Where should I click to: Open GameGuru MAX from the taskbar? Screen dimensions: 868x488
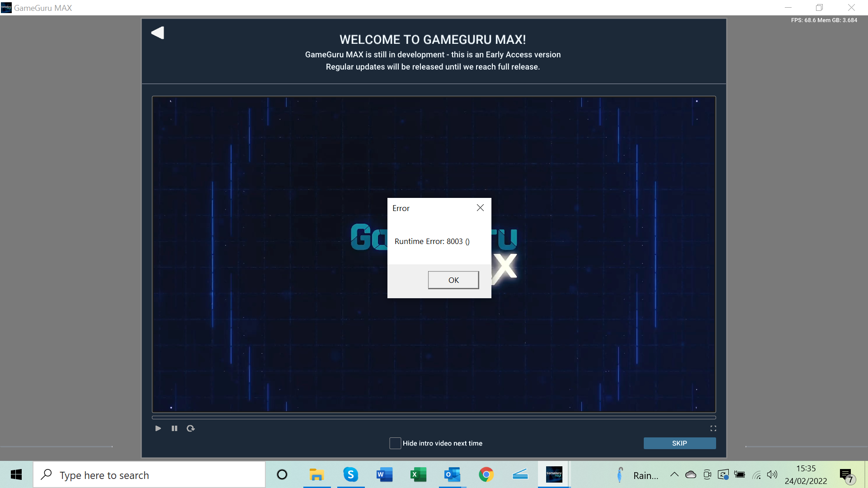point(554,474)
